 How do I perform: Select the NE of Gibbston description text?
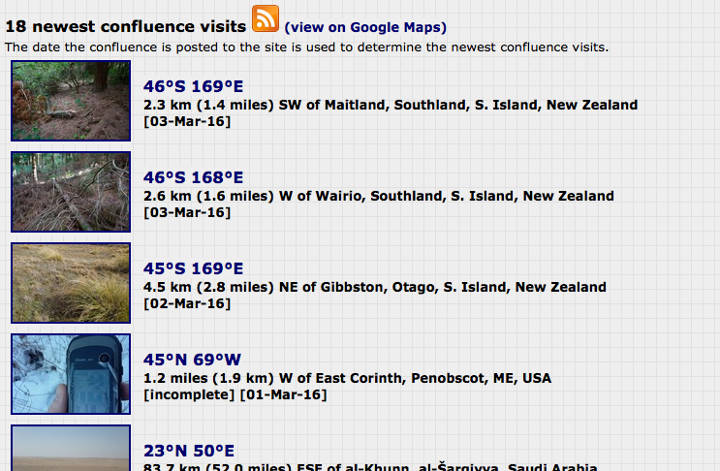click(375, 287)
